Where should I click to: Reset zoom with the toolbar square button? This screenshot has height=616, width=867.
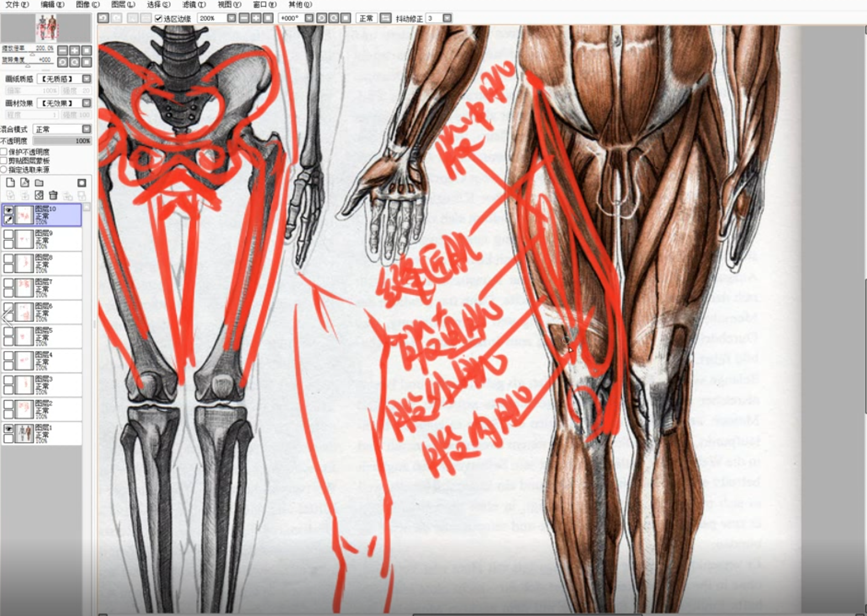coord(268,18)
